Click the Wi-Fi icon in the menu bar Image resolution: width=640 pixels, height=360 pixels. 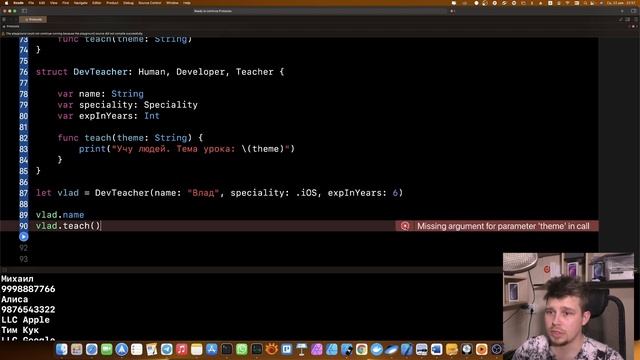point(567,3)
